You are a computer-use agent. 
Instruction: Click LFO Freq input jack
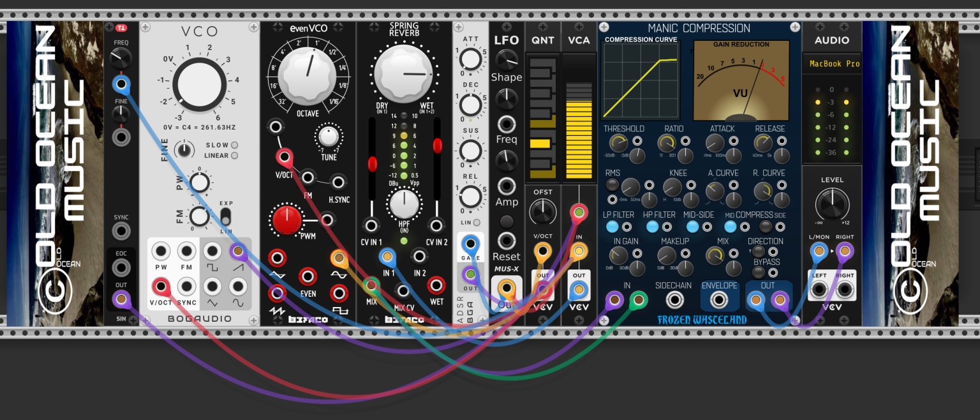click(507, 124)
